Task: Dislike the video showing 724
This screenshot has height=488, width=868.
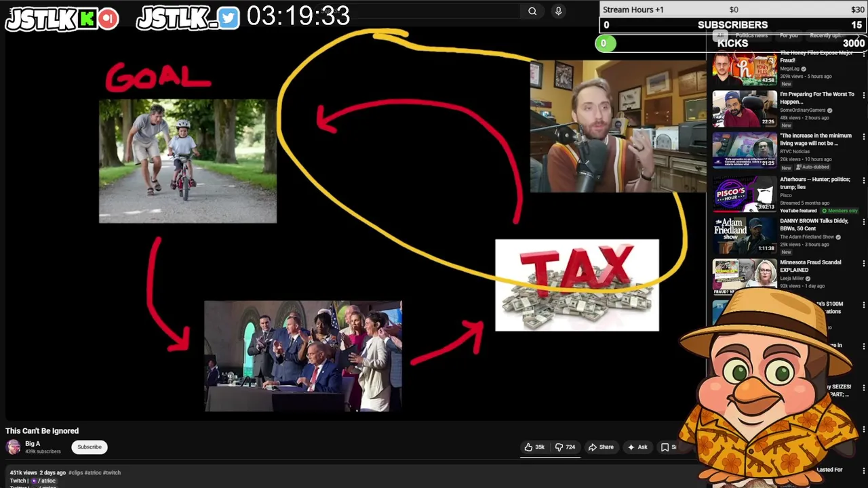Action: pos(566,447)
